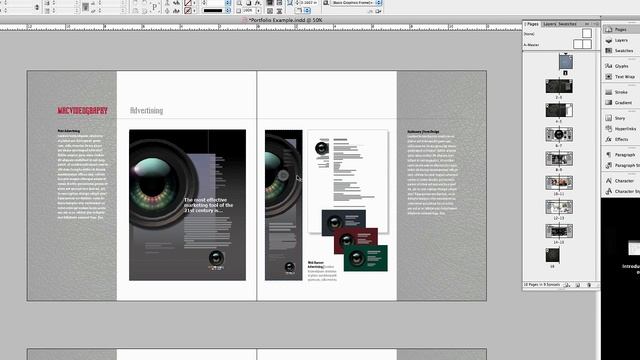Select the narrow web banner ad image
Image resolution: width=640 pixels, height=360 pixels.
284,205
